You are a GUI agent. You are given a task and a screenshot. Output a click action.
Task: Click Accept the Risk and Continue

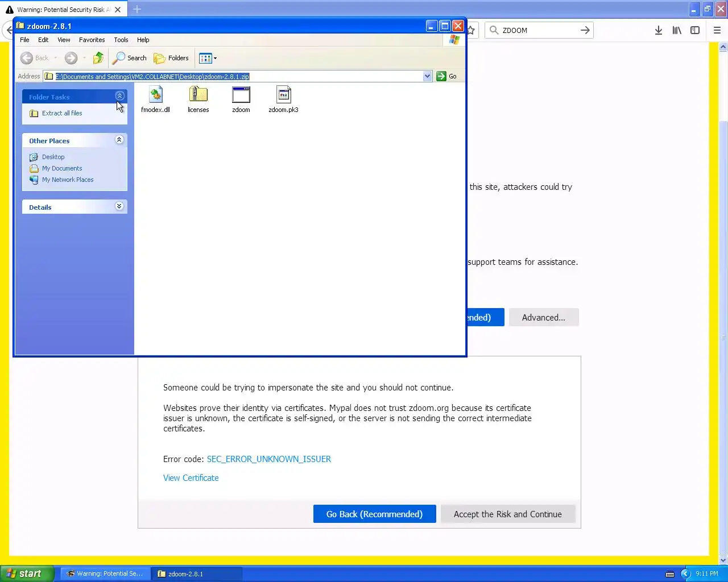pos(508,514)
